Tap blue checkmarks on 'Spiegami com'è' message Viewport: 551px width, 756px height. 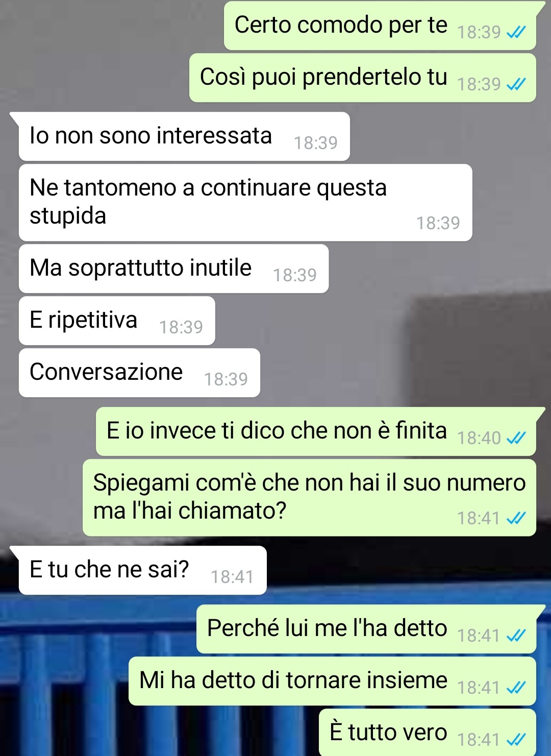[x=516, y=519]
